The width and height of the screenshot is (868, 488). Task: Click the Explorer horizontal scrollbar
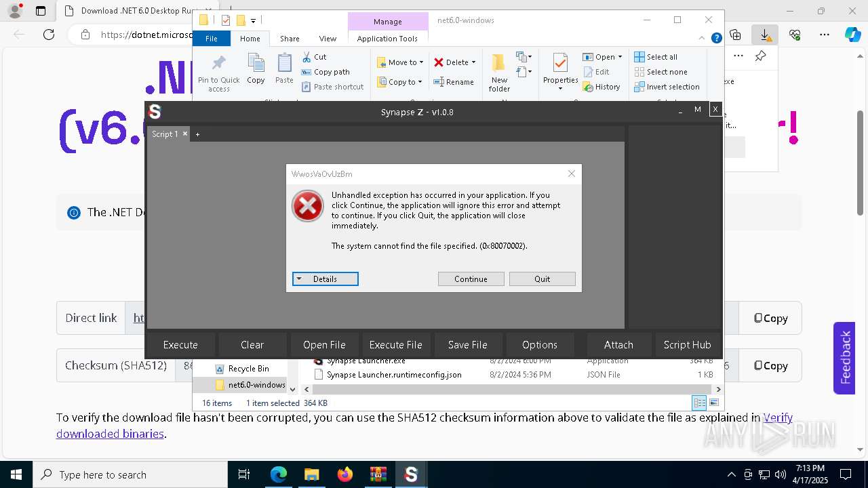tap(511, 389)
